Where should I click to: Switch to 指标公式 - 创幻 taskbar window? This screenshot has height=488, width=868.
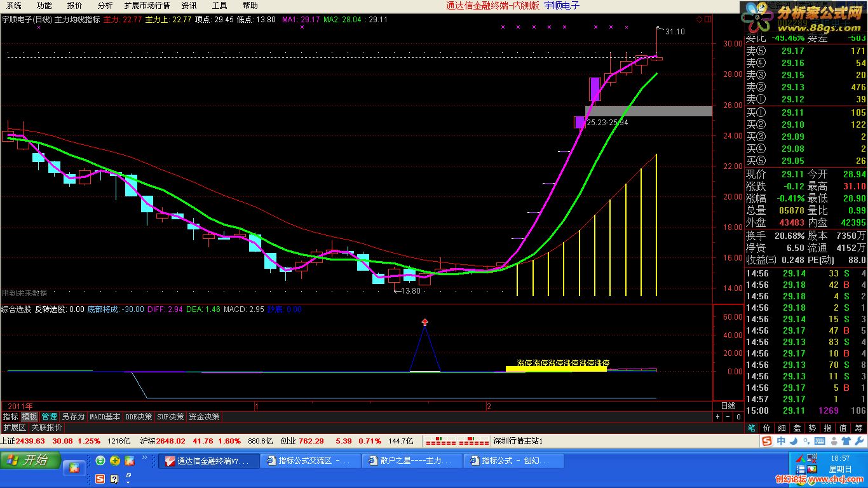click(x=513, y=461)
